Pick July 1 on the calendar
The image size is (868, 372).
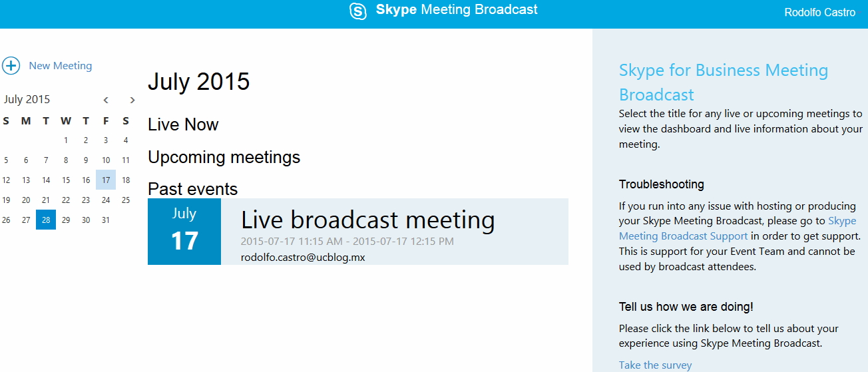[x=66, y=140]
